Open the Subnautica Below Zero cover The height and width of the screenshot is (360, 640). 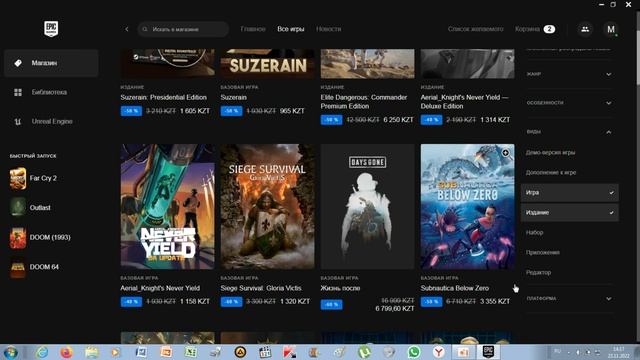click(467, 207)
